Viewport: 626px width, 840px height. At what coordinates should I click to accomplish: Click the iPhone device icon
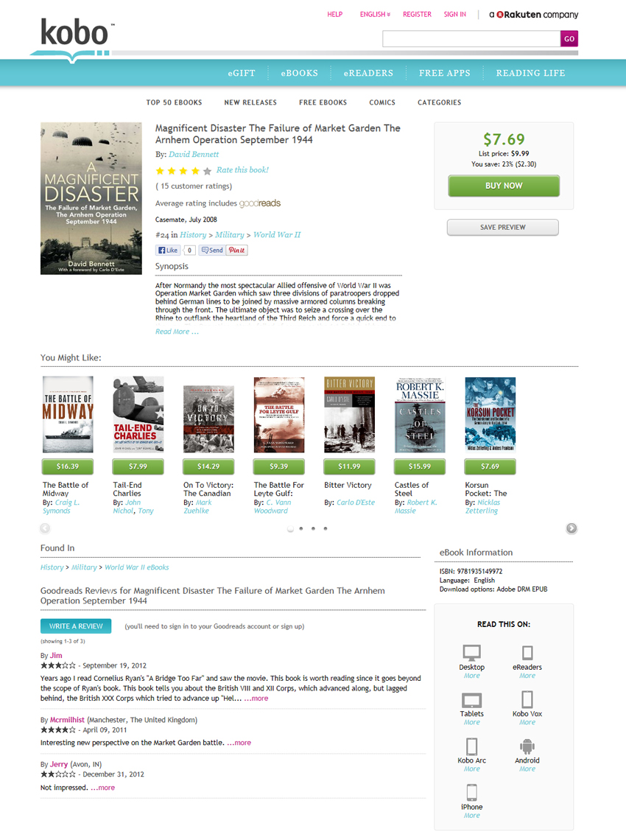pos(471,793)
